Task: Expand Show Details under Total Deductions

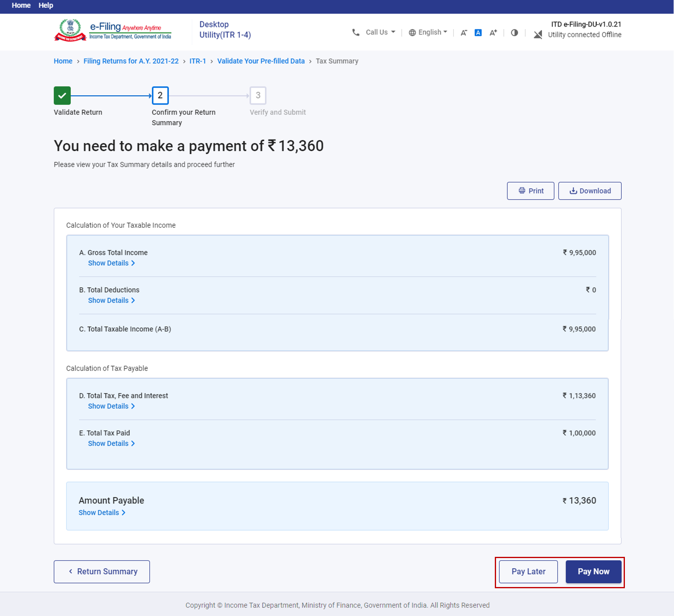Action: [111, 301]
